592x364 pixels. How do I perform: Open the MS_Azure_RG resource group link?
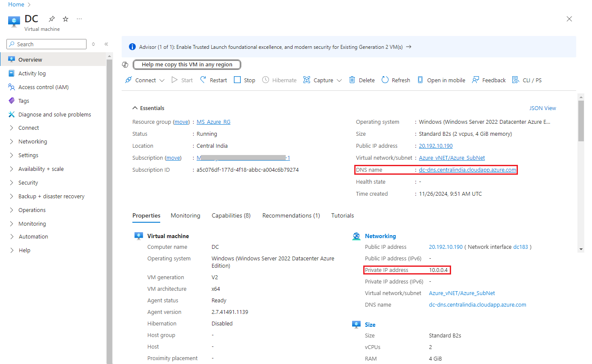click(x=213, y=122)
